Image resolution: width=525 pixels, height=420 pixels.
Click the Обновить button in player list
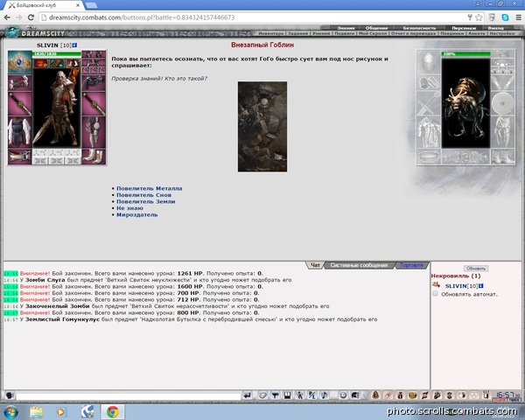pos(476,269)
